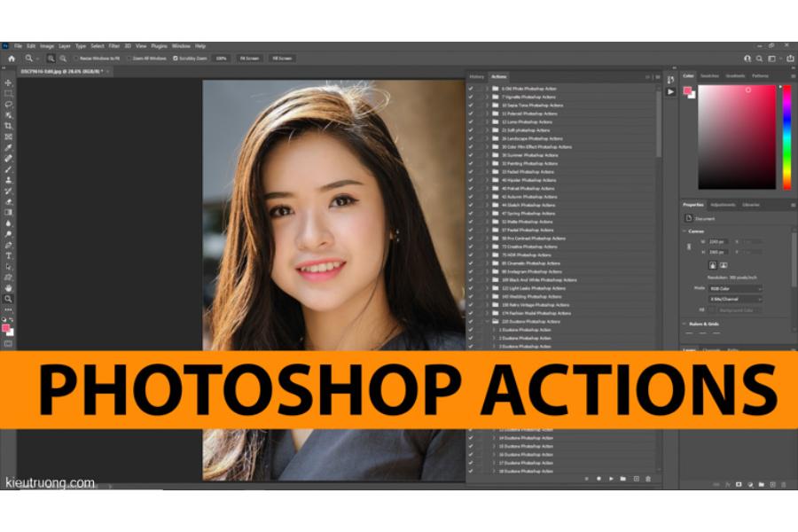This screenshot has width=798, height=532.
Task: Switch to the Swatches tab
Action: (x=709, y=76)
